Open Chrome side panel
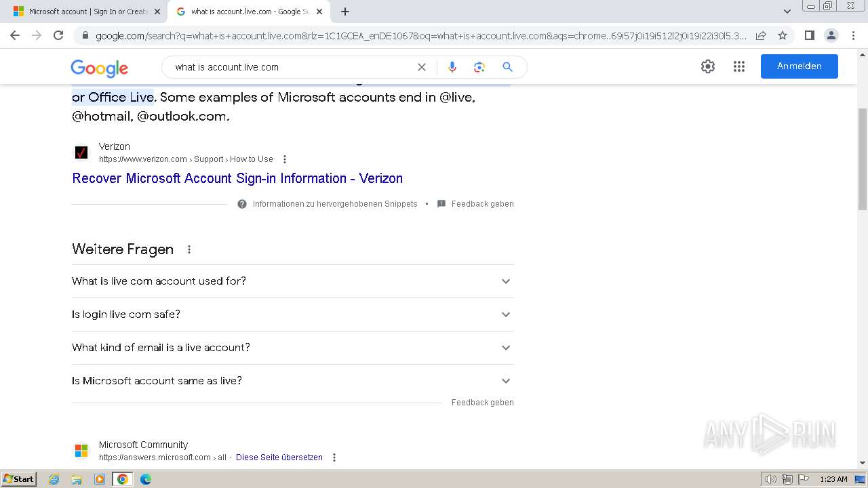The width and height of the screenshot is (868, 488). click(809, 35)
